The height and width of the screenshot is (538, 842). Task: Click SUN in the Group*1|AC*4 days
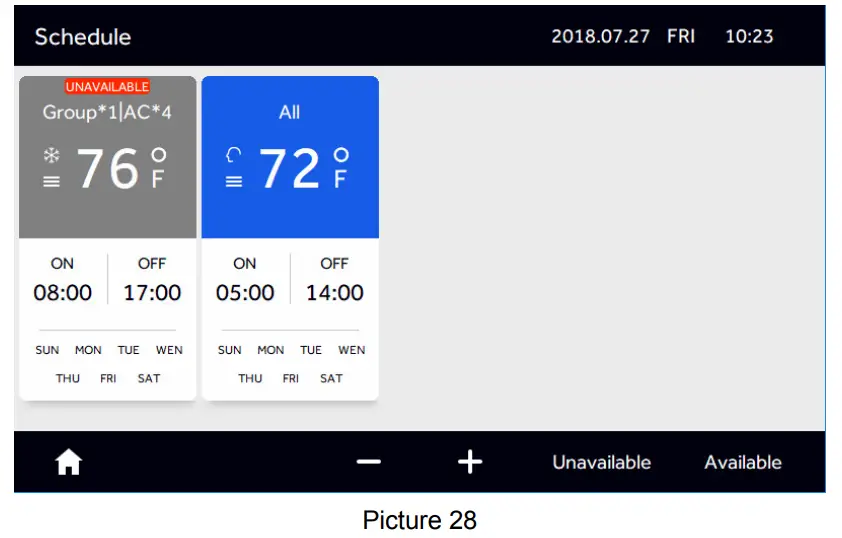(x=47, y=351)
